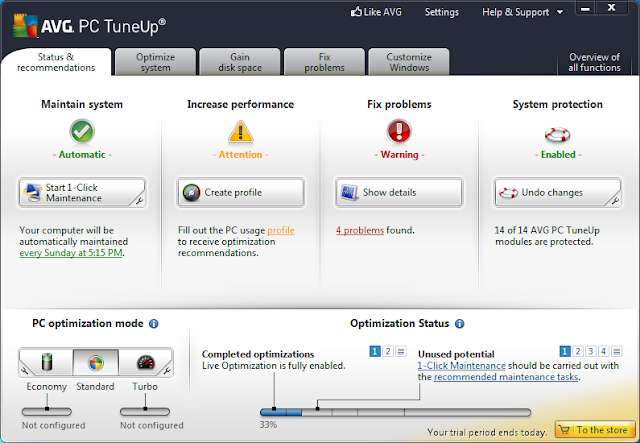Show page 1 of Completed optimizations
The width and height of the screenshot is (640, 443).
click(x=375, y=351)
